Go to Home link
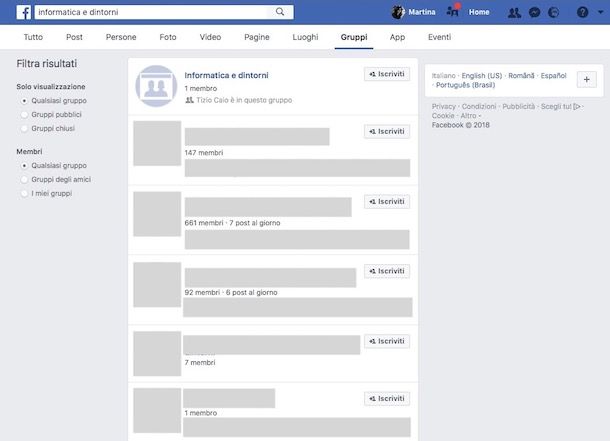This screenshot has width=610, height=441. coord(479,12)
